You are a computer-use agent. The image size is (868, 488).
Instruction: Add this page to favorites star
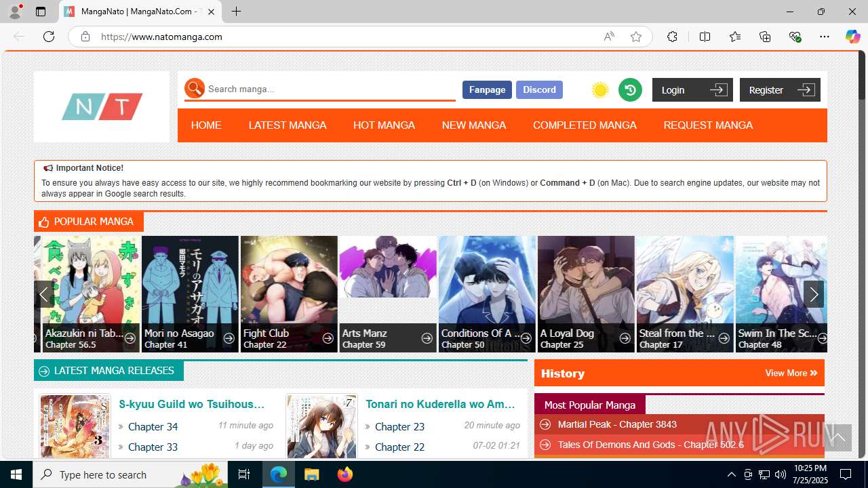(636, 37)
